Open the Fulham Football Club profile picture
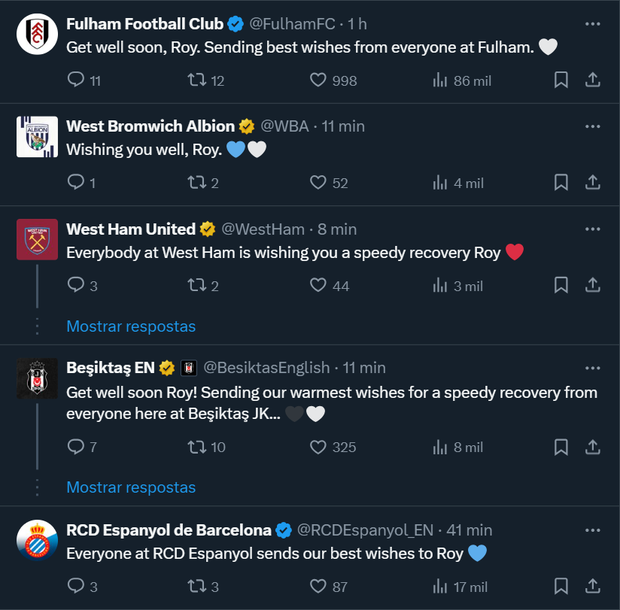The image size is (620, 610). coord(37,34)
